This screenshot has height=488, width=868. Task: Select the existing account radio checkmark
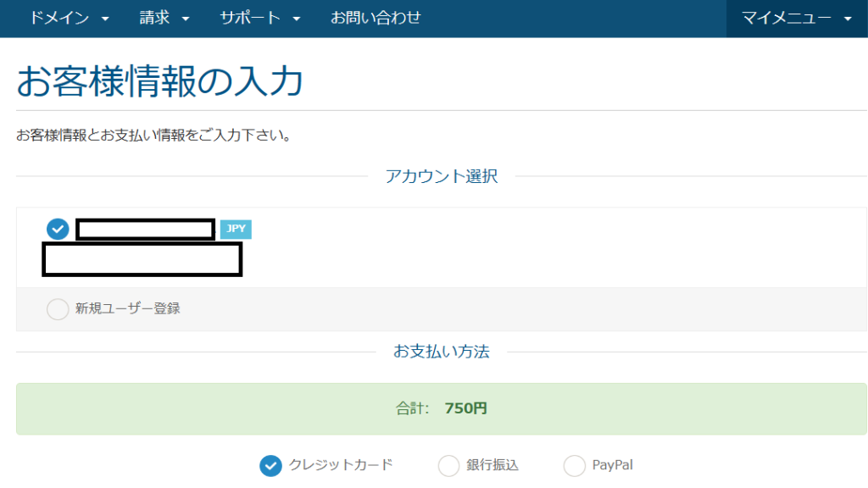[x=58, y=229]
